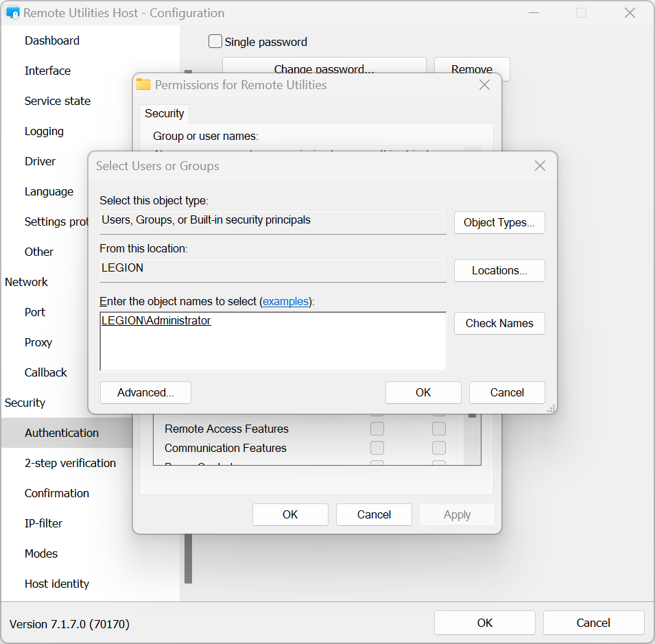
Task: Tick Allow checkbox for Remote Access Features
Action: point(377,429)
